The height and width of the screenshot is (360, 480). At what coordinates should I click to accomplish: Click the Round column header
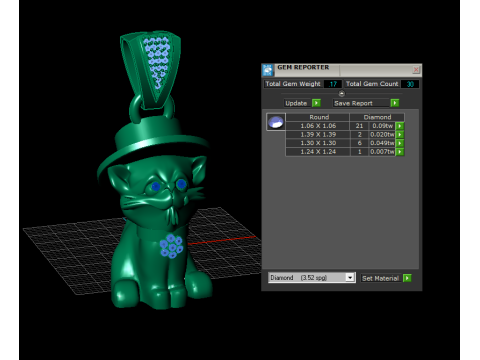tap(318, 117)
